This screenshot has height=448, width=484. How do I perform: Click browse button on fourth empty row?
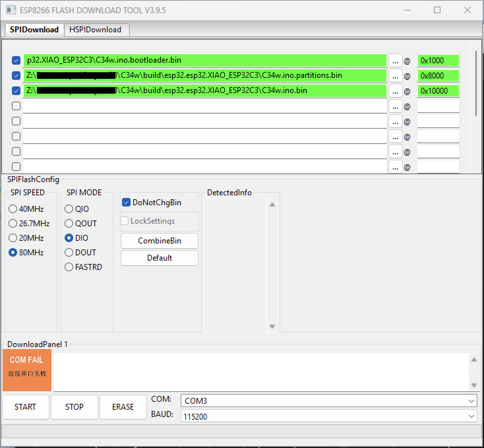pos(395,106)
